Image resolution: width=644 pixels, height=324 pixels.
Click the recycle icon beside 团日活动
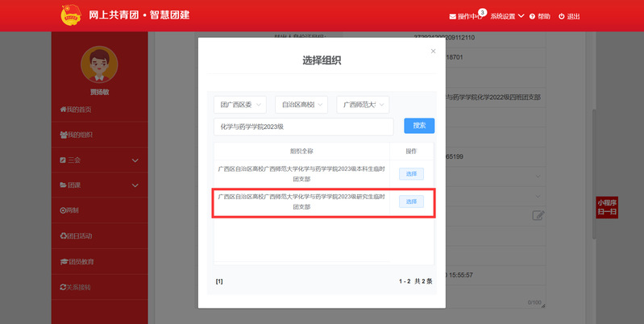tap(63, 236)
